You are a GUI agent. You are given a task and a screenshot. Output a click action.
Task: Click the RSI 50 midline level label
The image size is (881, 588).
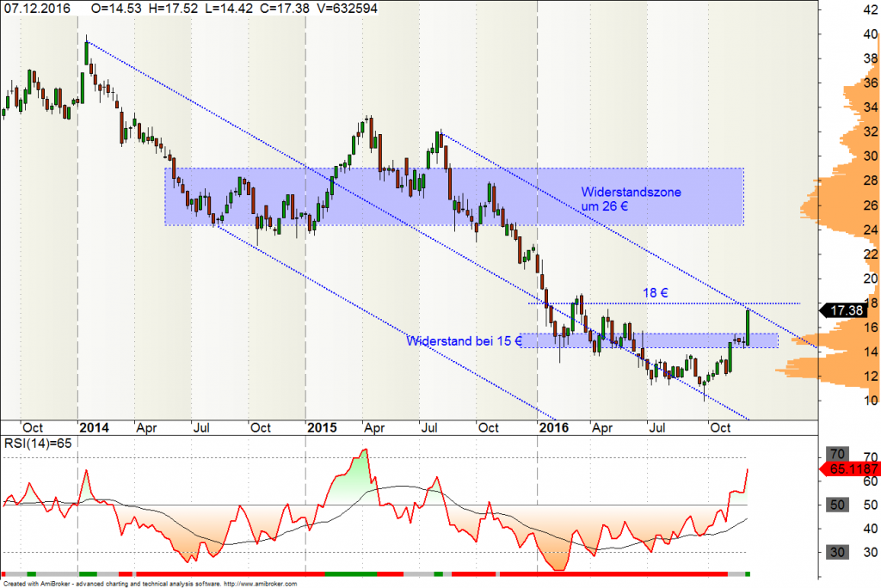[x=835, y=505]
